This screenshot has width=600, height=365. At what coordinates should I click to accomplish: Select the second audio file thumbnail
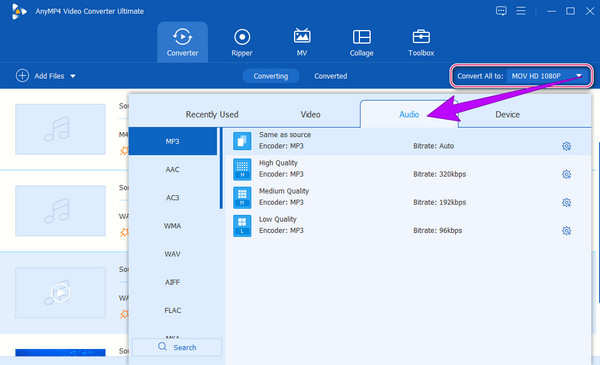coord(60,211)
